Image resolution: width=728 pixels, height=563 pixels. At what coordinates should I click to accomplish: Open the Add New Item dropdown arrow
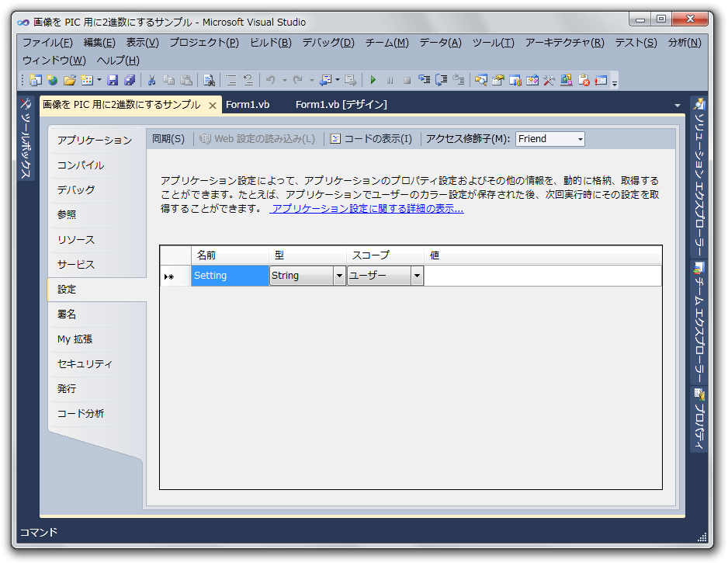[x=99, y=80]
